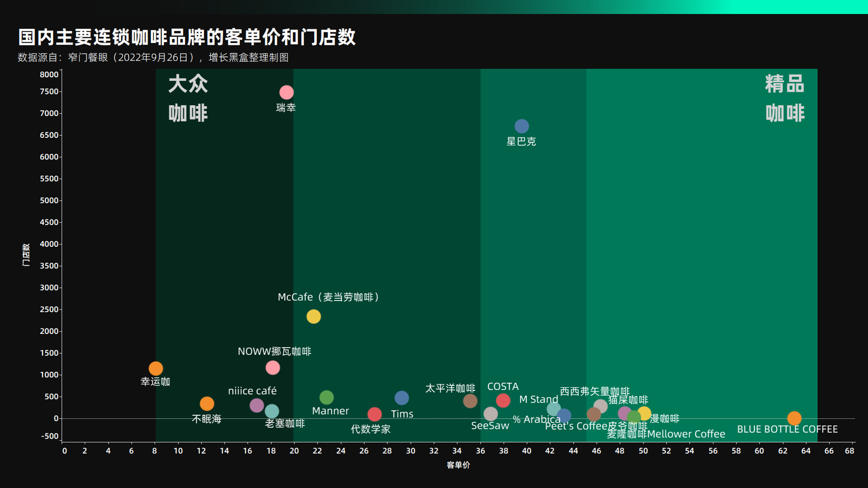Click the 星巴克 text label
This screenshot has width=868, height=488.
coord(521,141)
